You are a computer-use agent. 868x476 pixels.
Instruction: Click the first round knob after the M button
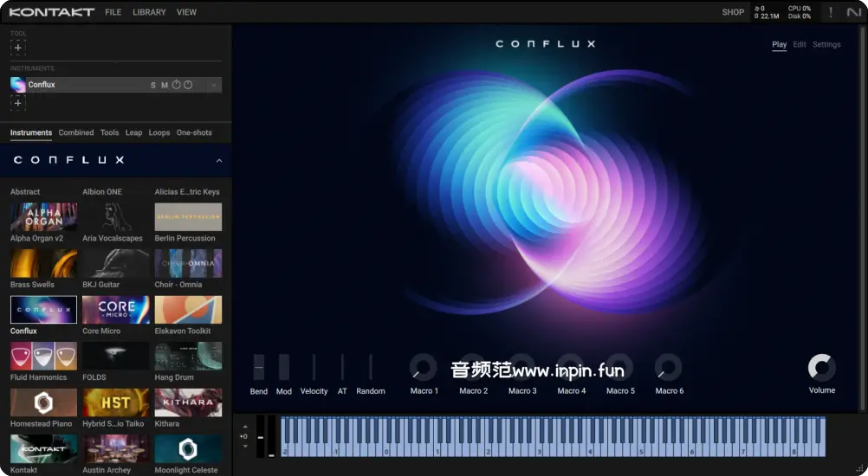176,85
